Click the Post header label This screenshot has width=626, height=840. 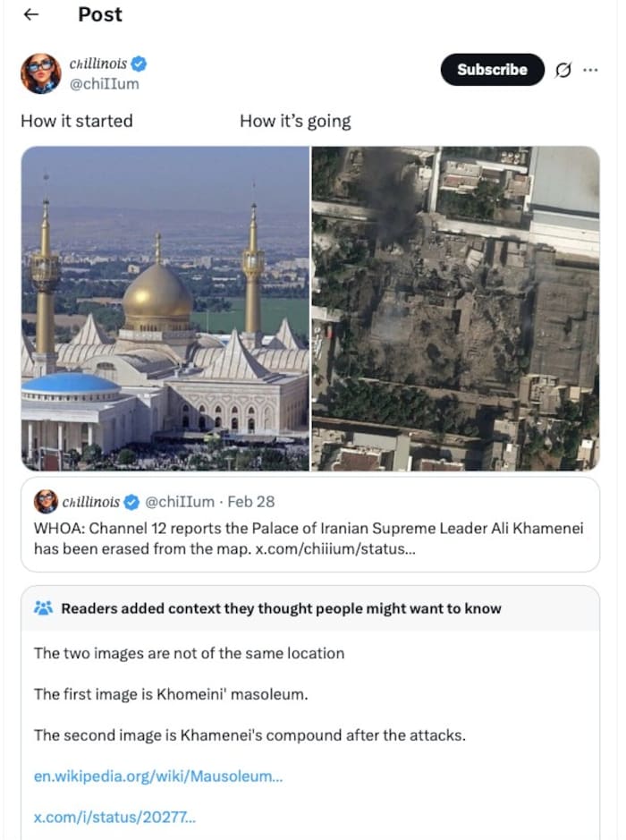click(98, 14)
